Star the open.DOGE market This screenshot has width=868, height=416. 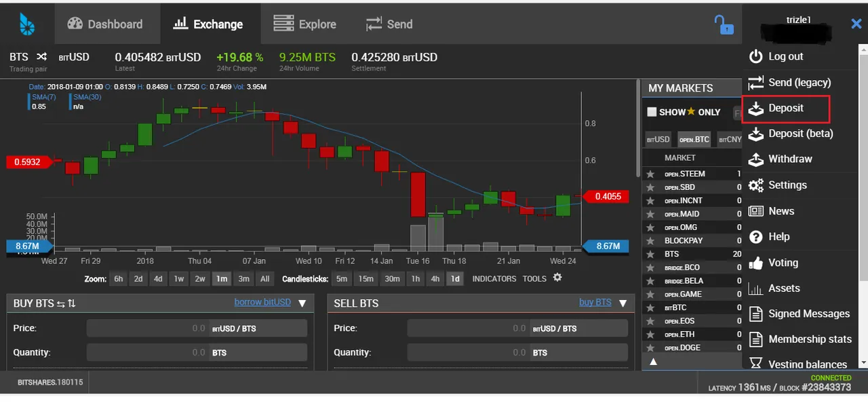650,348
